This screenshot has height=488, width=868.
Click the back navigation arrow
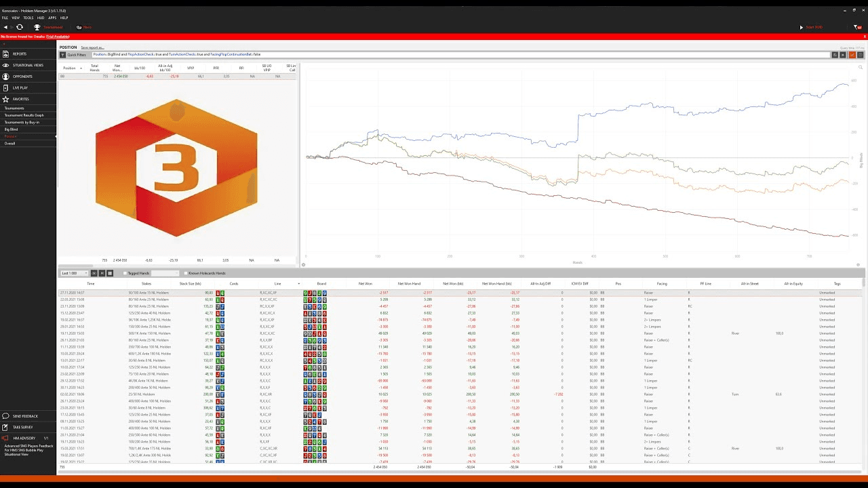tap(6, 27)
